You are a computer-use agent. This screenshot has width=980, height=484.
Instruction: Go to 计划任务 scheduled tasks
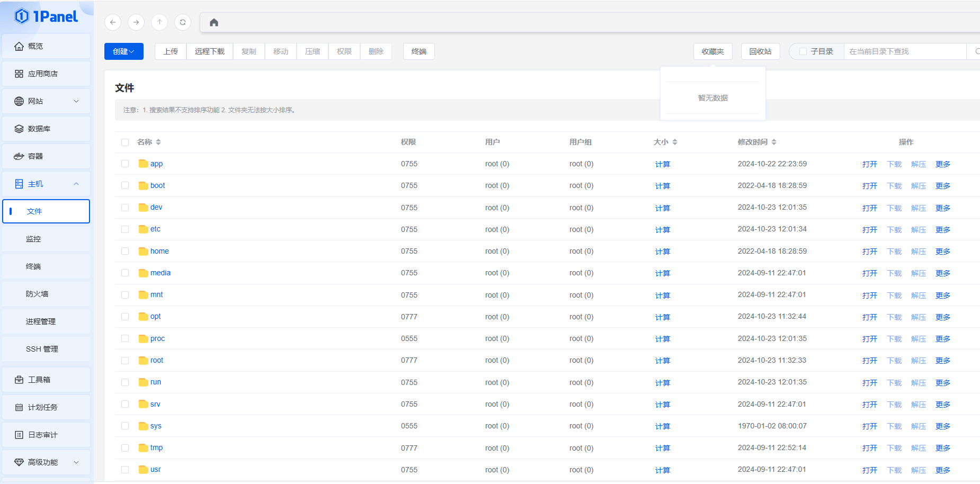[42, 407]
